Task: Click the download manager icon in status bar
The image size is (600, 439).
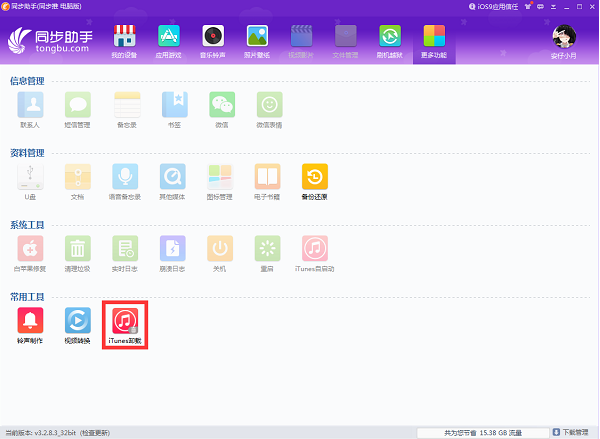Action: pyautogui.click(x=556, y=432)
